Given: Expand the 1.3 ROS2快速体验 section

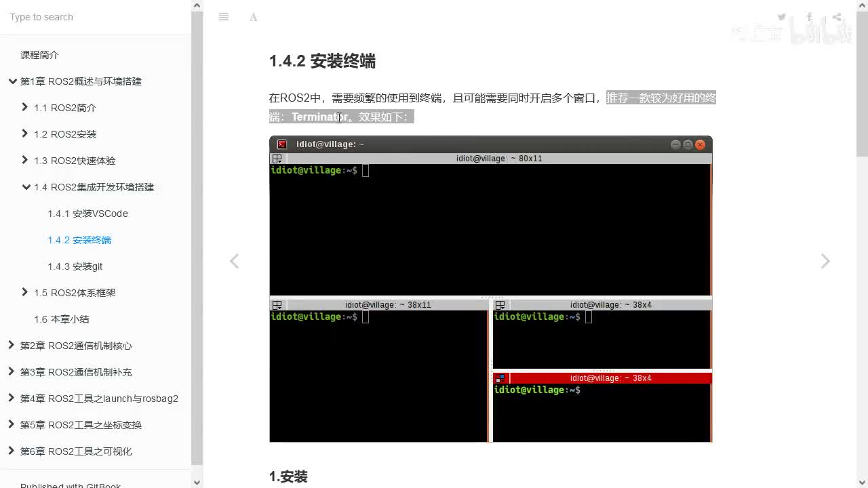Looking at the screenshot, I should coord(25,160).
